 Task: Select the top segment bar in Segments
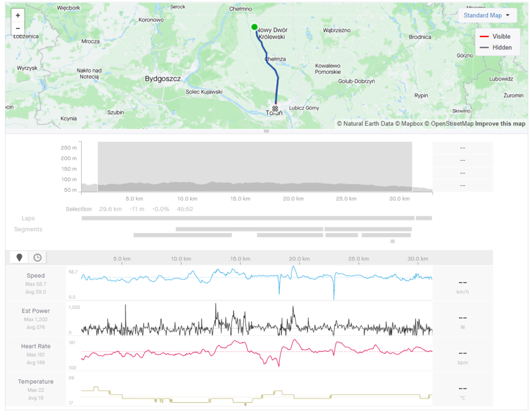[249, 229]
